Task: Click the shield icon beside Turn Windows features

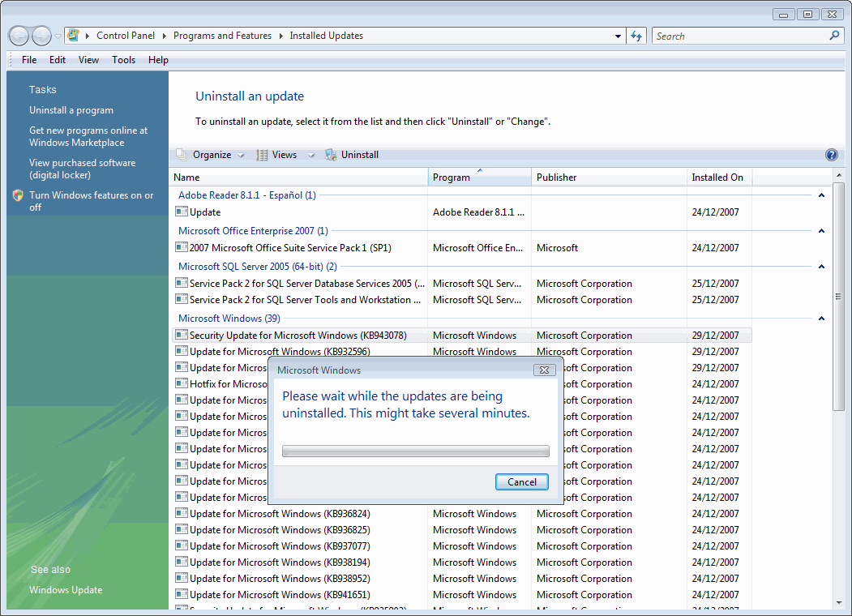Action: click(18, 195)
